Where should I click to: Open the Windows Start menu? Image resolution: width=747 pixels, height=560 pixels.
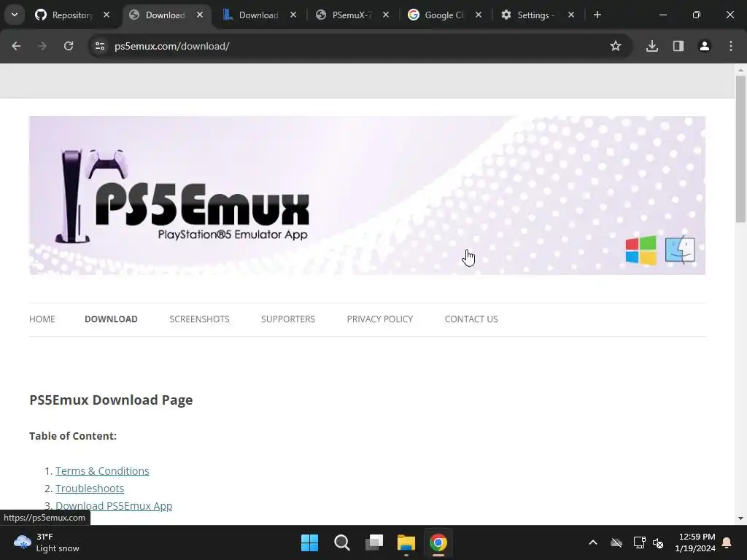click(x=309, y=542)
